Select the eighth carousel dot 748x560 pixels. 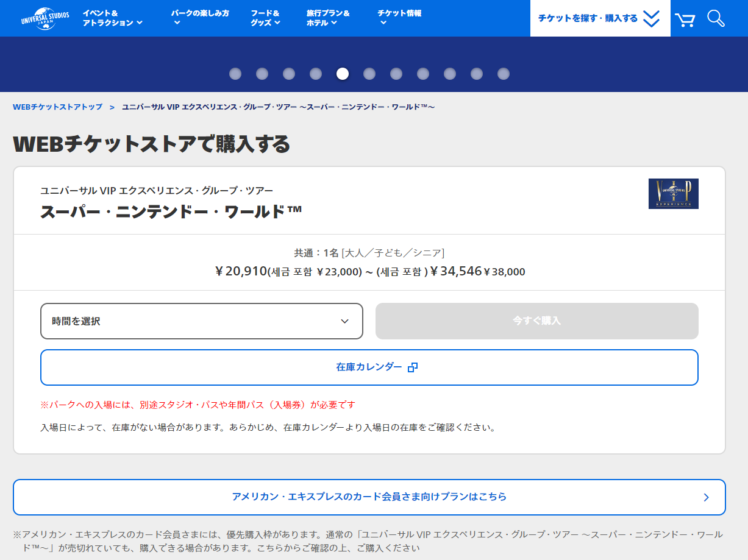423,74
